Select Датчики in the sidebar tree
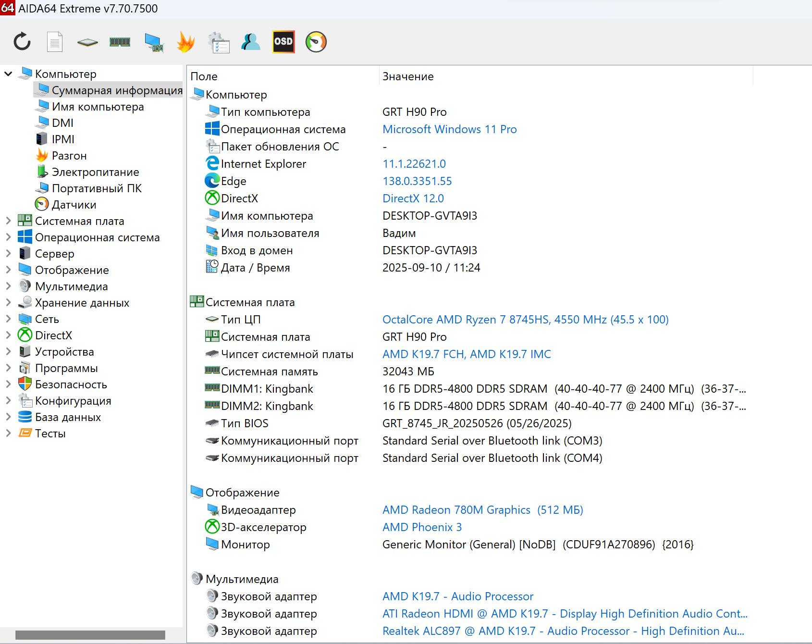The height and width of the screenshot is (644, 812). pos(74,205)
